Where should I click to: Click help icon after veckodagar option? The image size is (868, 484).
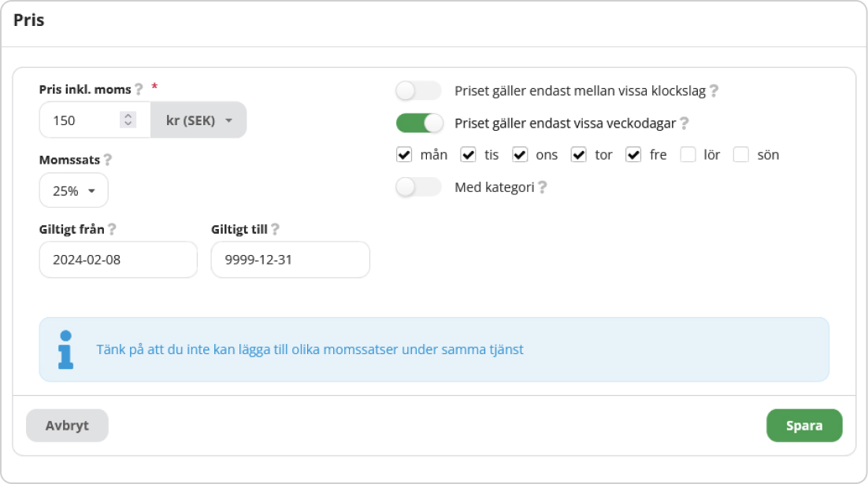[684, 123]
